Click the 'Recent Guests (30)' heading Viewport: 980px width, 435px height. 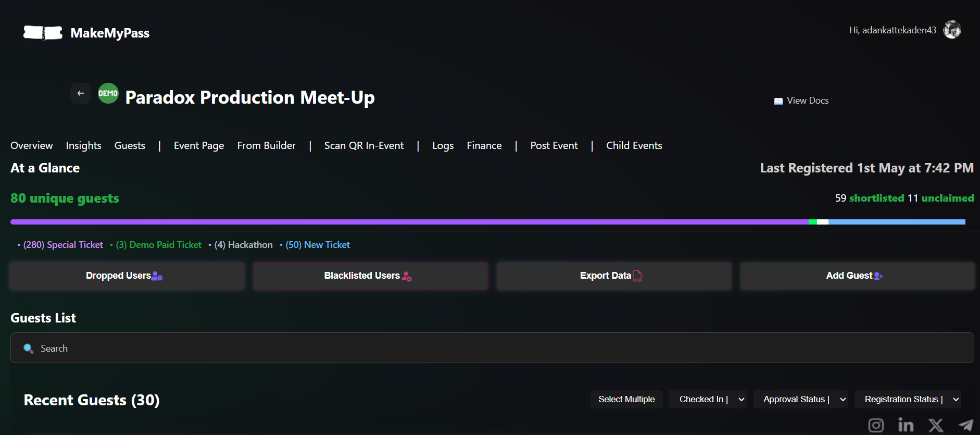[x=92, y=400]
